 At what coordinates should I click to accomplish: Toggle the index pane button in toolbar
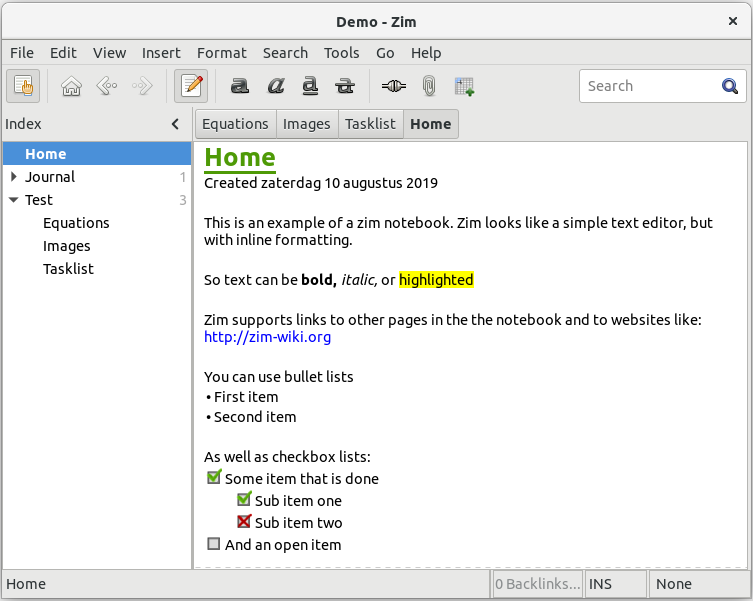23,86
